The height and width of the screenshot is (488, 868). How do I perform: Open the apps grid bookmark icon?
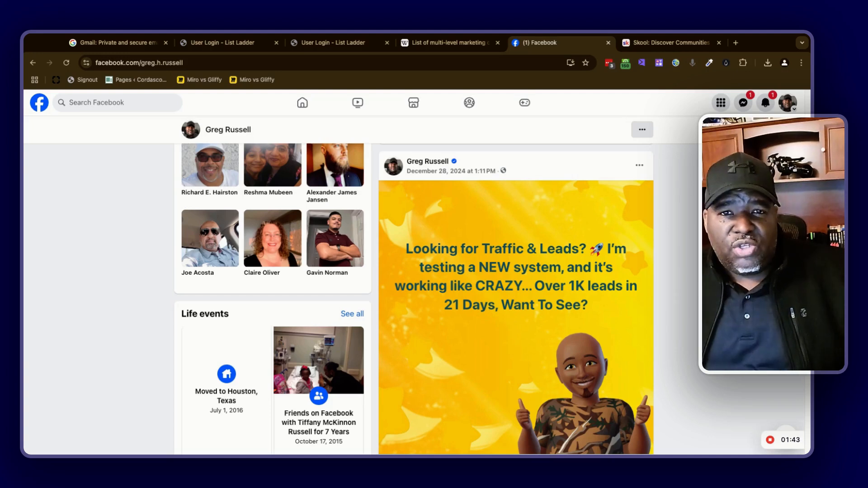(34, 80)
